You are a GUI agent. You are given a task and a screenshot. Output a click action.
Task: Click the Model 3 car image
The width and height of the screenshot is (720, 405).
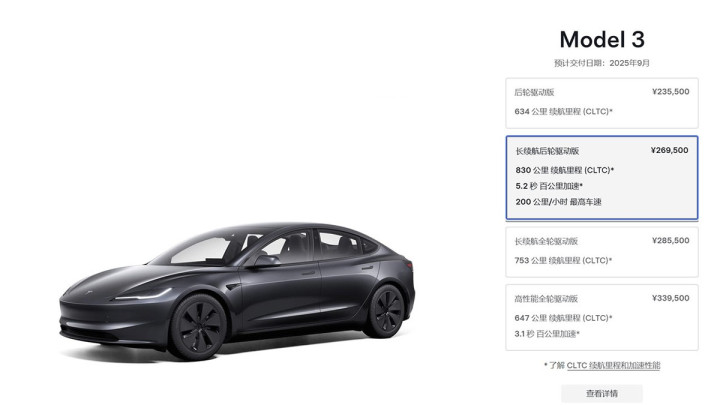point(237,291)
